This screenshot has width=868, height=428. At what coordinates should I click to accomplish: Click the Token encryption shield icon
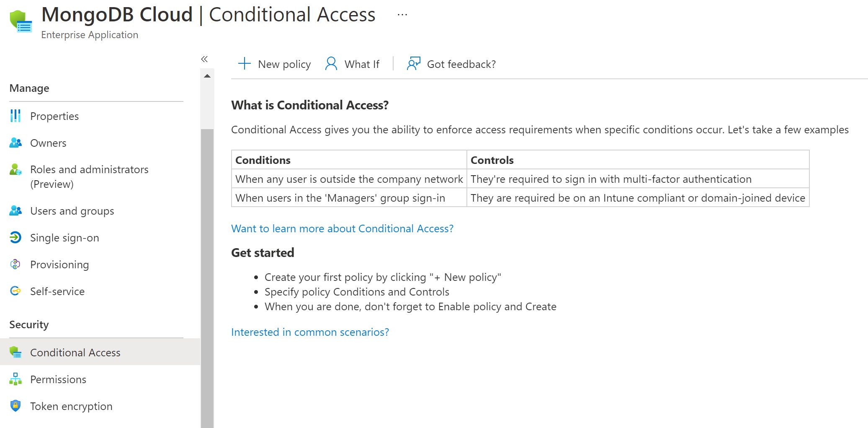(15, 406)
